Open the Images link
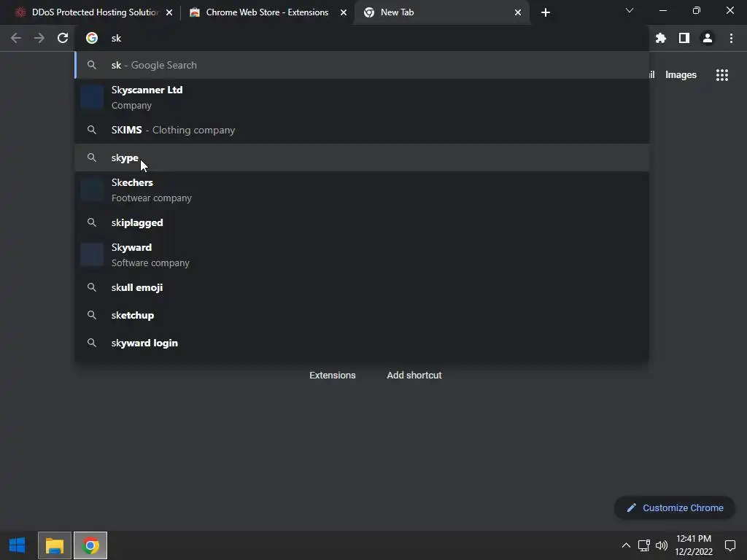 coord(681,75)
